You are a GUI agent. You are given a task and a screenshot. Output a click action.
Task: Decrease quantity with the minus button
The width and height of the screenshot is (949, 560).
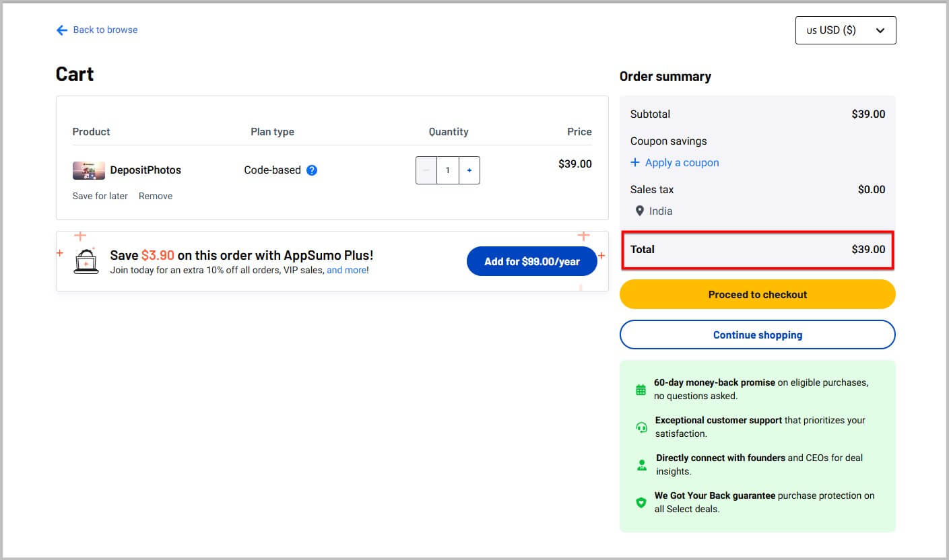pyautogui.click(x=426, y=171)
